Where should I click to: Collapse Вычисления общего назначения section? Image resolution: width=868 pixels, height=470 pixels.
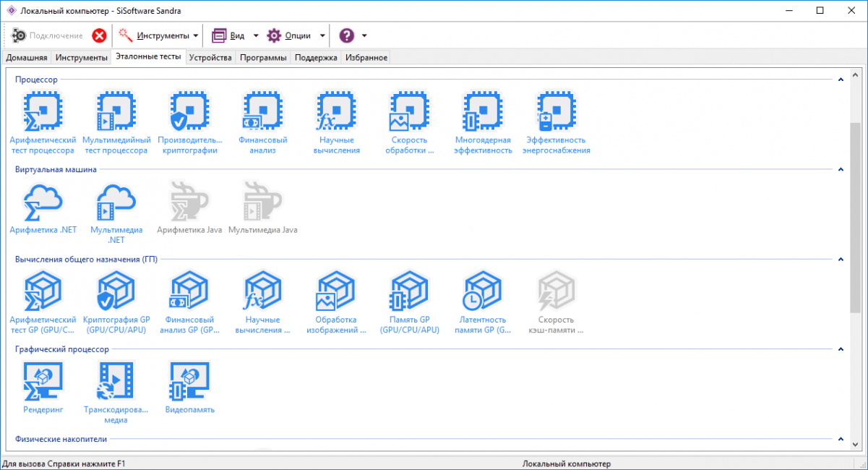[841, 259]
